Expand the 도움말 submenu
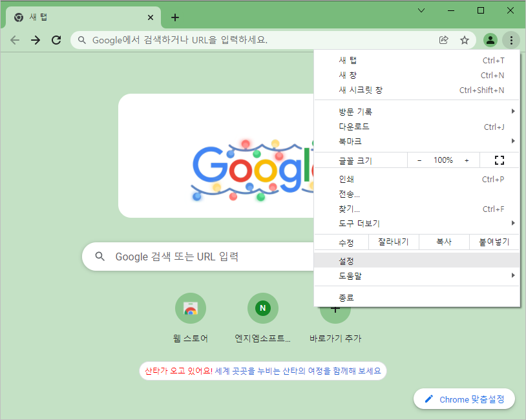The width and height of the screenshot is (526, 420). coord(417,276)
